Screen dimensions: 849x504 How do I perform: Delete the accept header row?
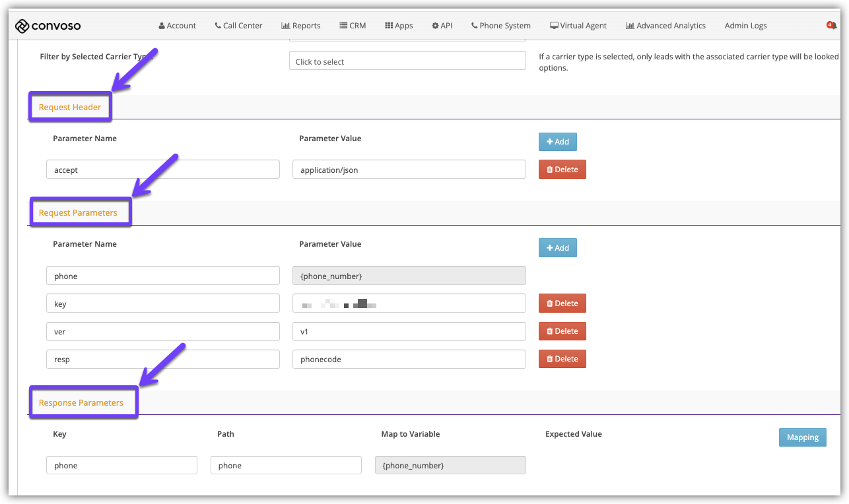562,170
